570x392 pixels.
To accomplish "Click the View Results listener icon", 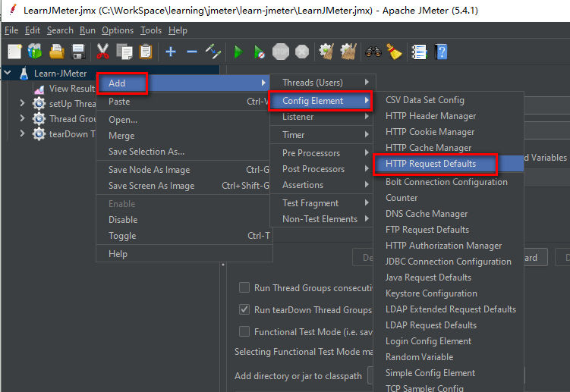I will pos(39,89).
